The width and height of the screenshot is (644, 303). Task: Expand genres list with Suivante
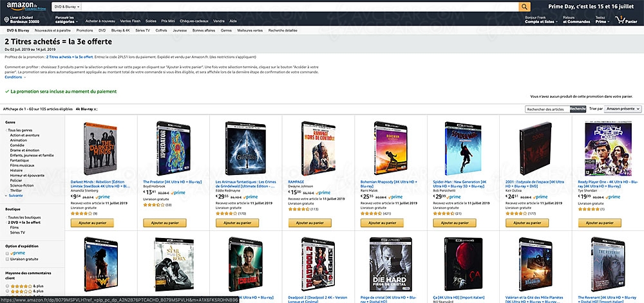click(14, 196)
